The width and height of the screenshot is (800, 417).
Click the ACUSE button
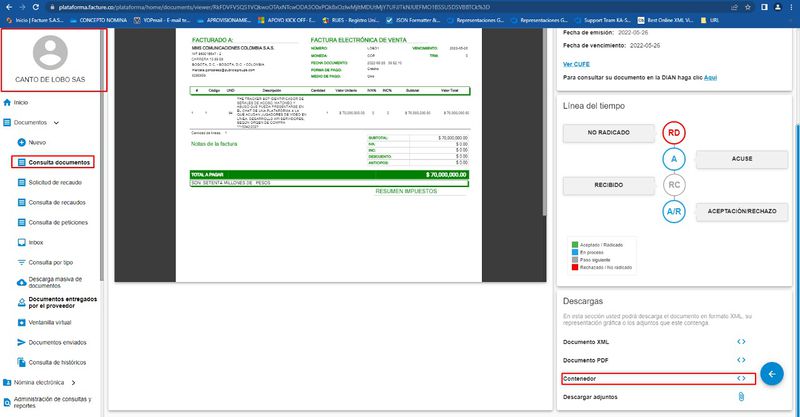(x=742, y=159)
